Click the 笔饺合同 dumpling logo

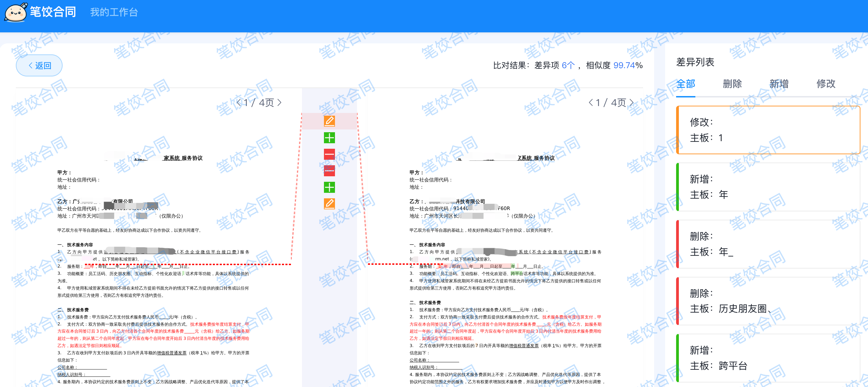point(16,13)
